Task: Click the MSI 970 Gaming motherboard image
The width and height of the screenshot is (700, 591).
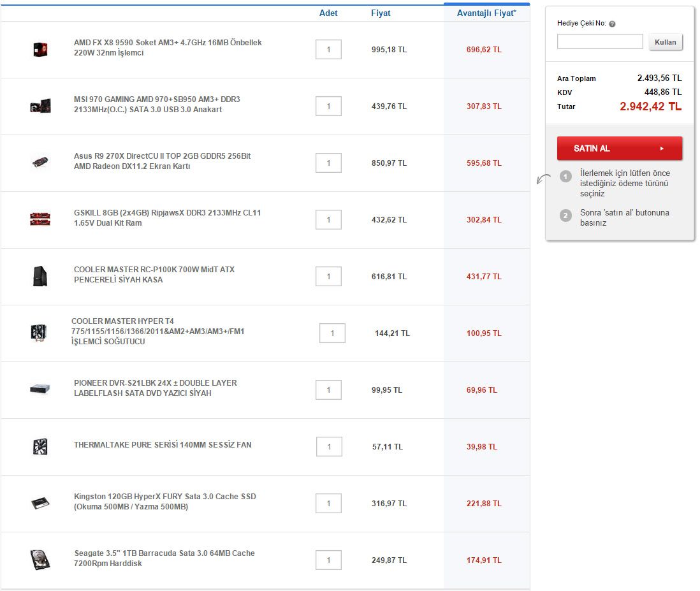Action: click(x=40, y=106)
